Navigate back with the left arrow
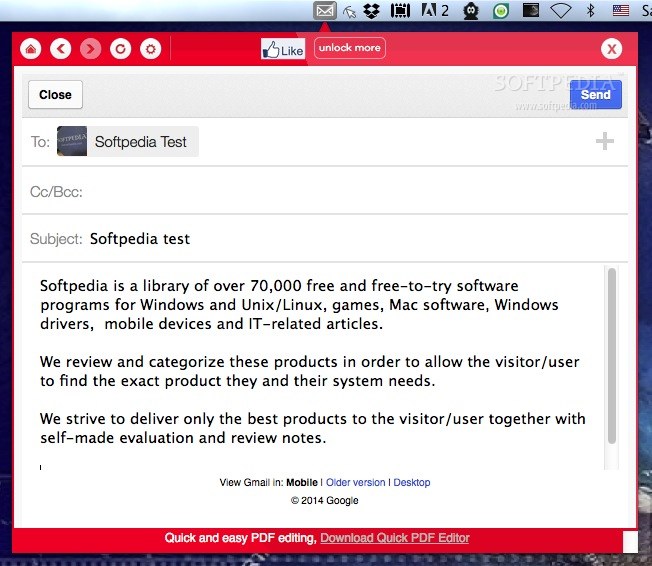This screenshot has height=566, width=652. (61, 49)
